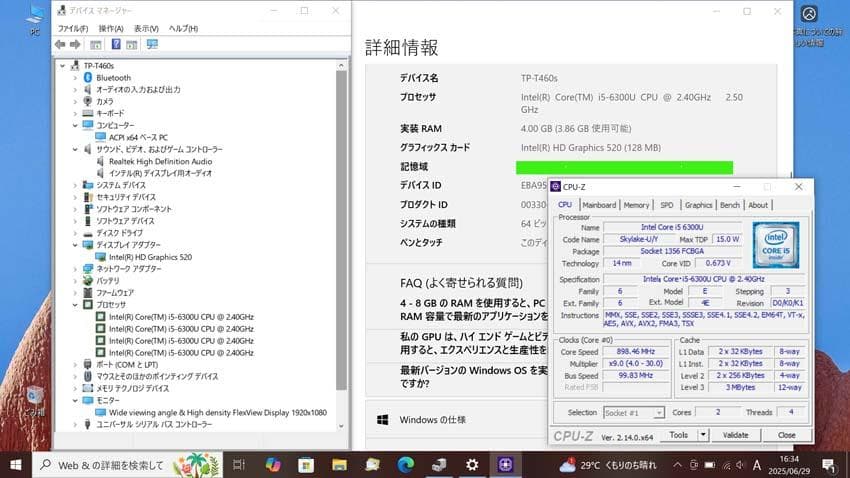Open the PC desktop shortcut
The image size is (850, 478).
(x=35, y=19)
